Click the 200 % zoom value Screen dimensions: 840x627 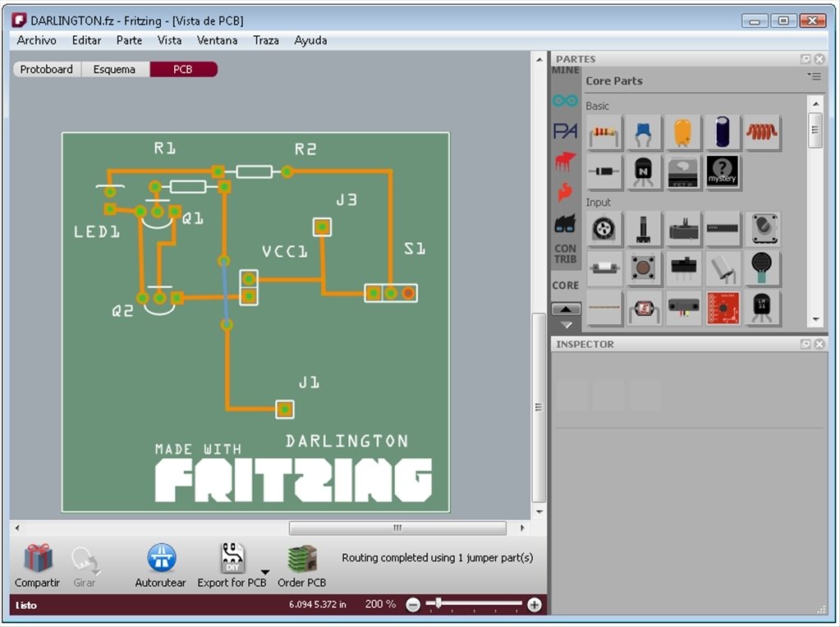click(x=380, y=604)
